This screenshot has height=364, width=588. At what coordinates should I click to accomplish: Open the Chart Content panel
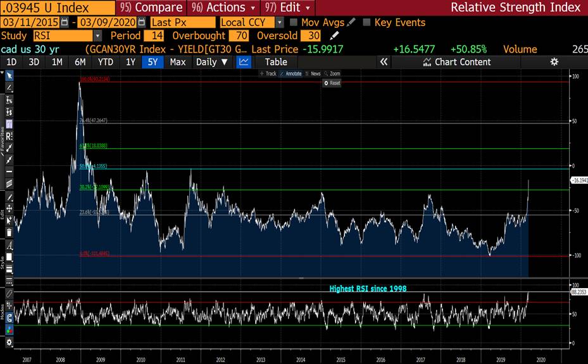(x=457, y=62)
